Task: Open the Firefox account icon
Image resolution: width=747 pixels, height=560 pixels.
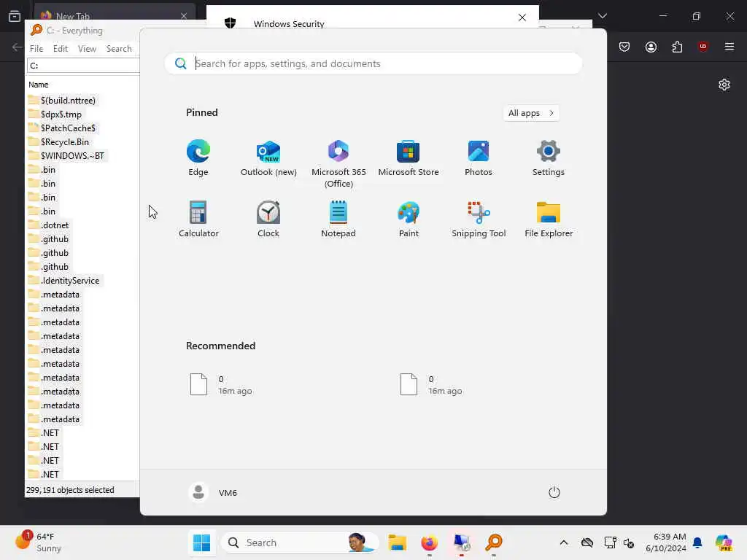Action: tap(651, 46)
